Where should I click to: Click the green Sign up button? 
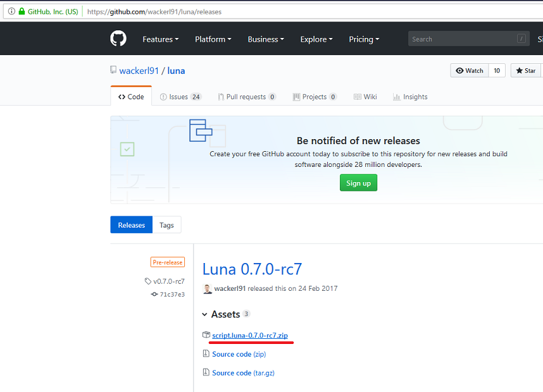(x=358, y=183)
